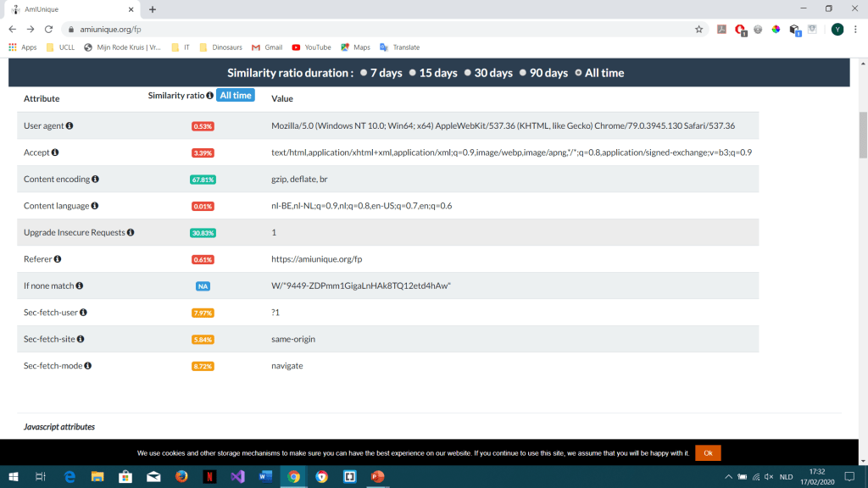Open the YouTube bookmark link
Image resolution: width=868 pixels, height=488 pixels.
pos(311,47)
